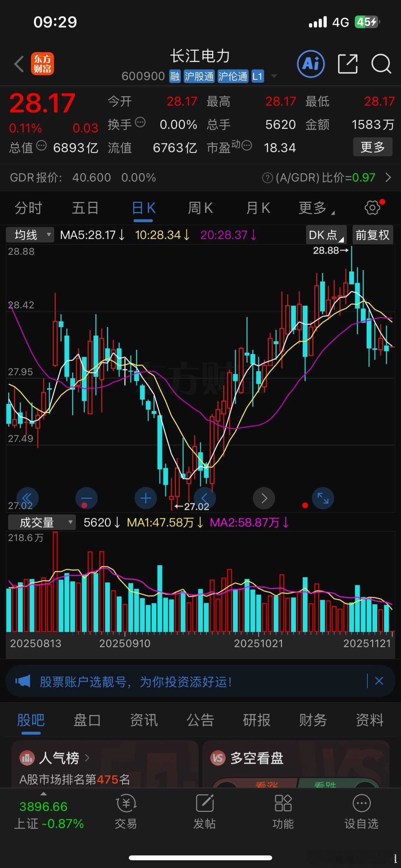The height and width of the screenshot is (868, 401).
Task: Open chart settings gear icon
Action: click(373, 208)
